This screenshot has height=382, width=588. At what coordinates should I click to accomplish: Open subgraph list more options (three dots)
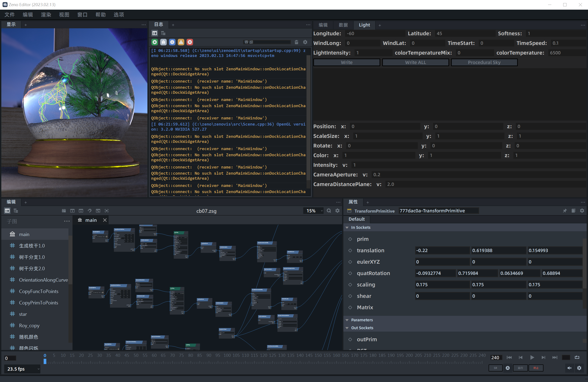click(x=67, y=221)
